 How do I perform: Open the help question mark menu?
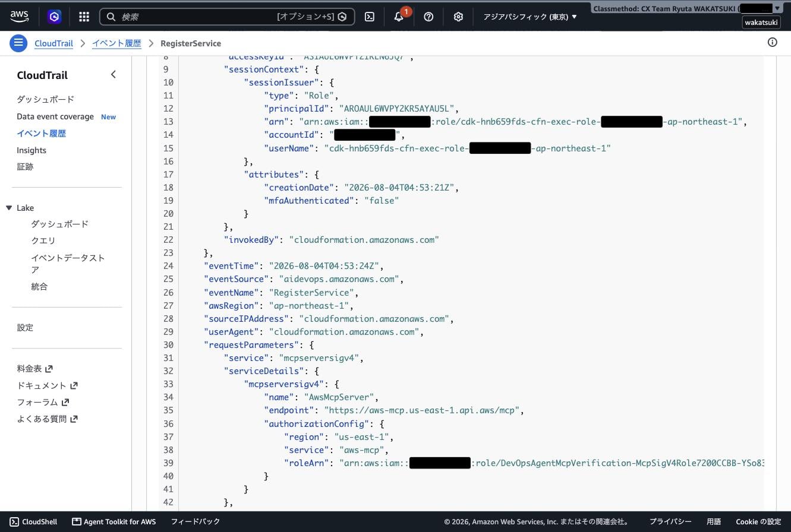coord(428,17)
